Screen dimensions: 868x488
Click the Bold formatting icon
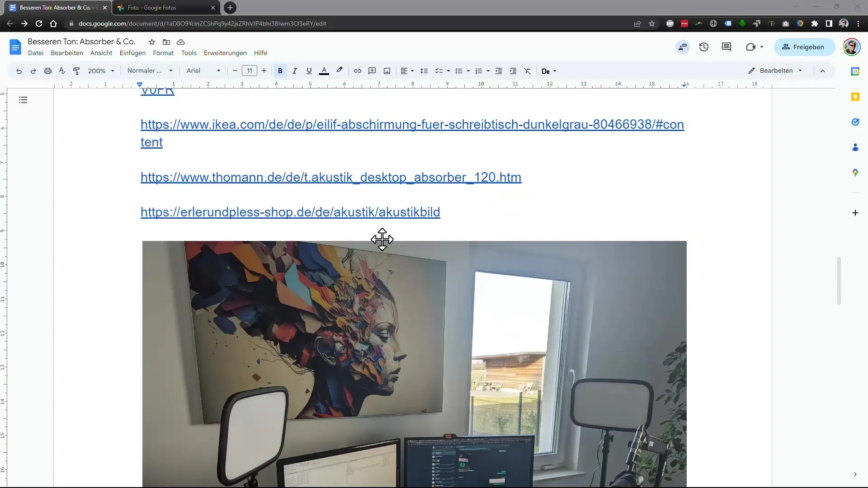click(281, 71)
